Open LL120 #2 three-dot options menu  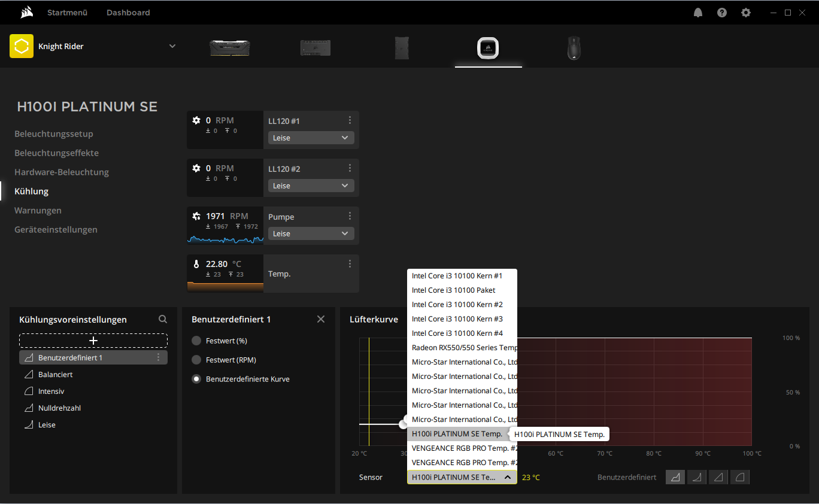(350, 168)
